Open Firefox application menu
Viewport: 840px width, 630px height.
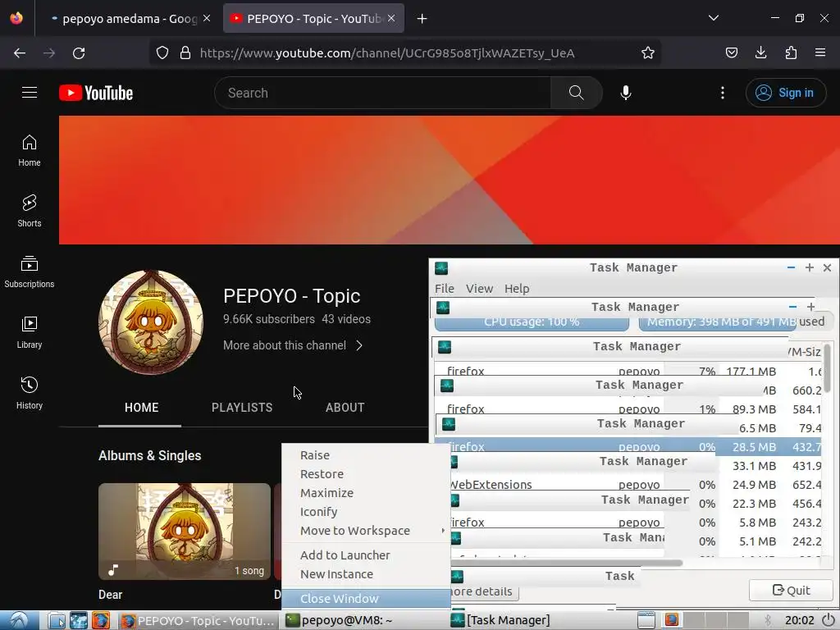tap(820, 52)
